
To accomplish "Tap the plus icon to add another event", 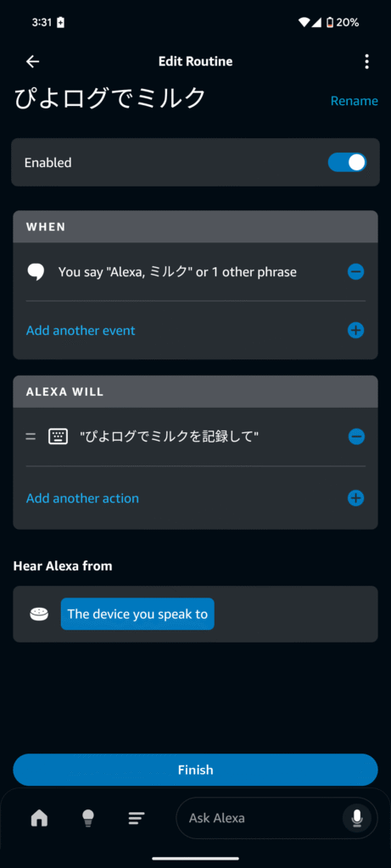I will pos(355,331).
